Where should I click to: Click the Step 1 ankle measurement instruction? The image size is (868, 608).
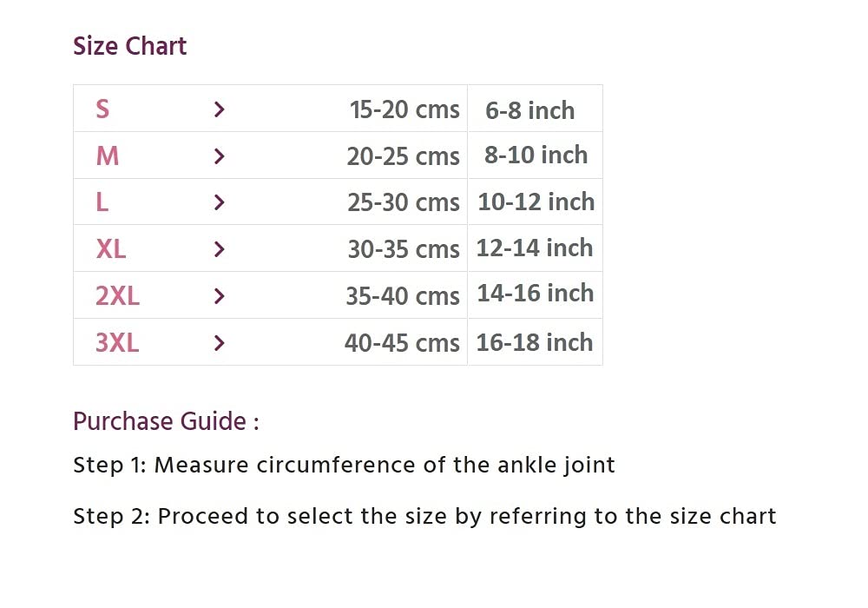tap(344, 465)
